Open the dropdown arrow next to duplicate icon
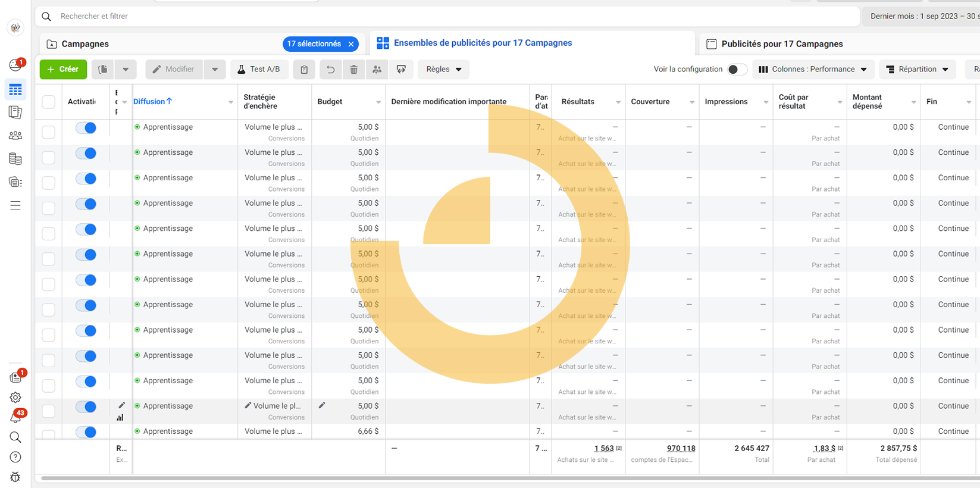980x488 pixels. click(126, 69)
